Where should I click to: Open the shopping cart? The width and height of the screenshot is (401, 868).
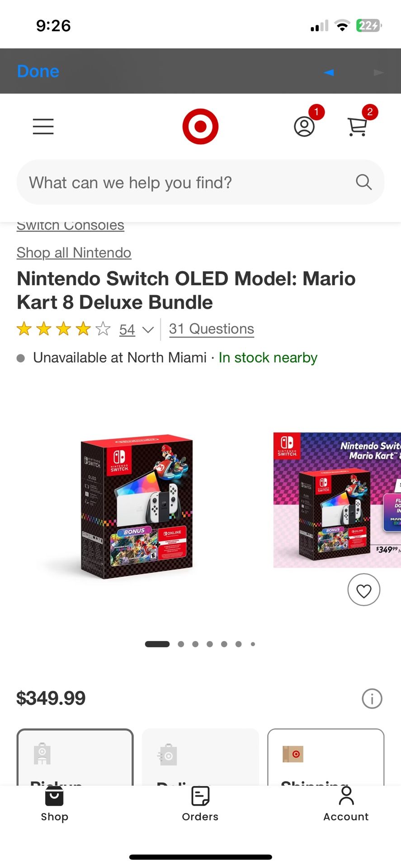point(357,127)
